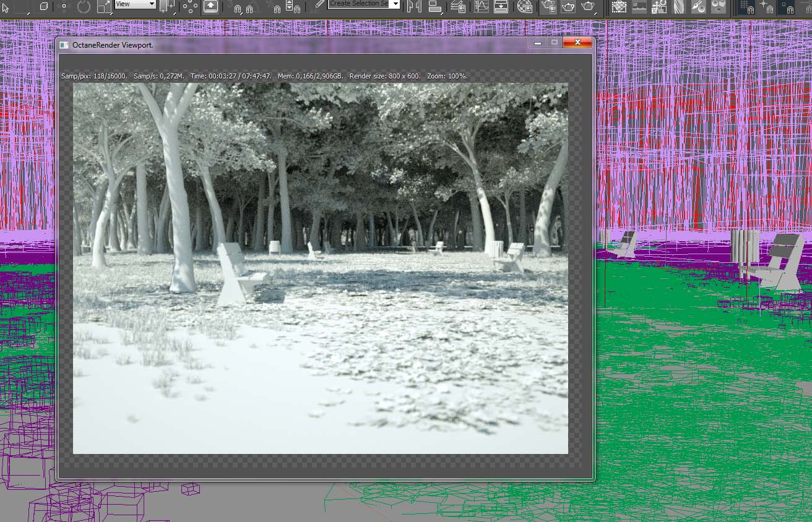Click the 'Samp/s: 0,272M.' status text

159,76
